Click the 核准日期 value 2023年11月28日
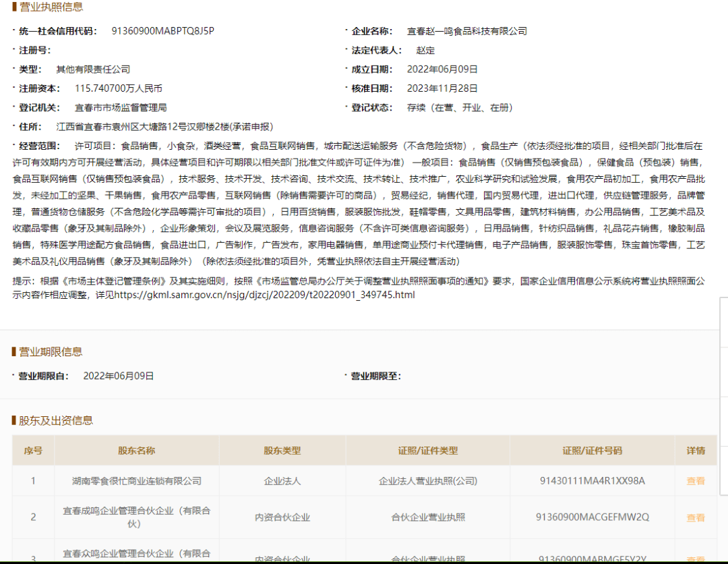The height and width of the screenshot is (564, 728). (x=442, y=88)
